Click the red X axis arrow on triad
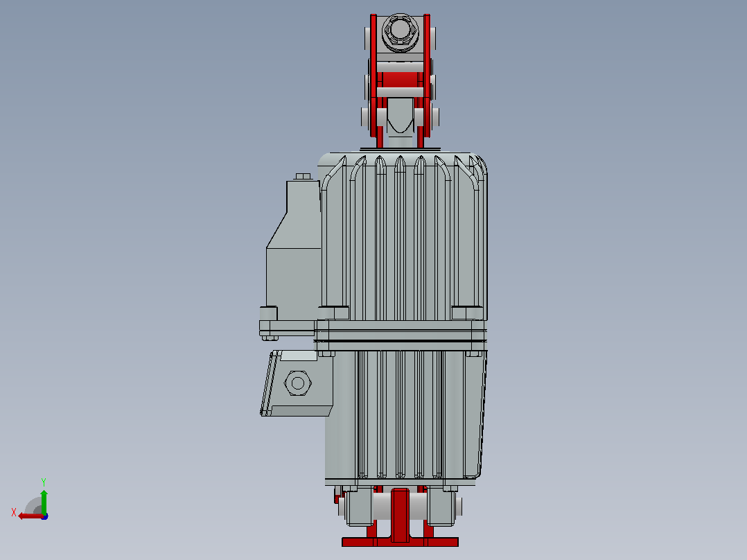The height and width of the screenshot is (560, 747). [30, 516]
